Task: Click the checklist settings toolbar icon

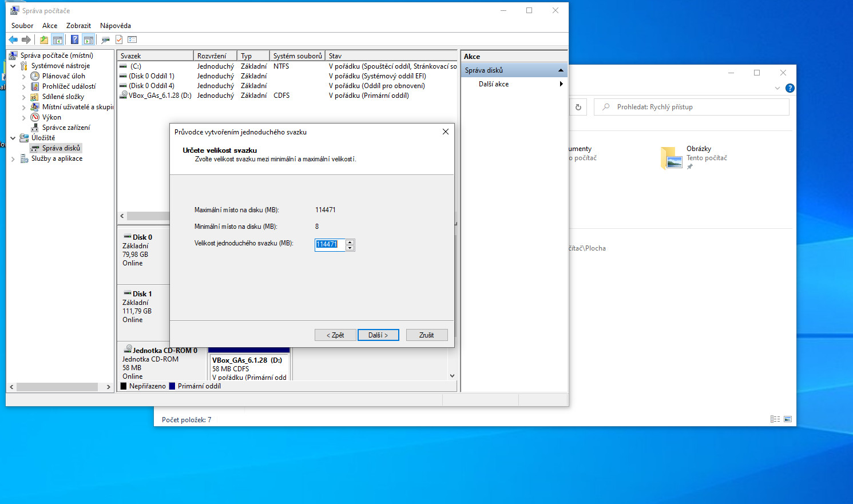Action: [x=132, y=39]
